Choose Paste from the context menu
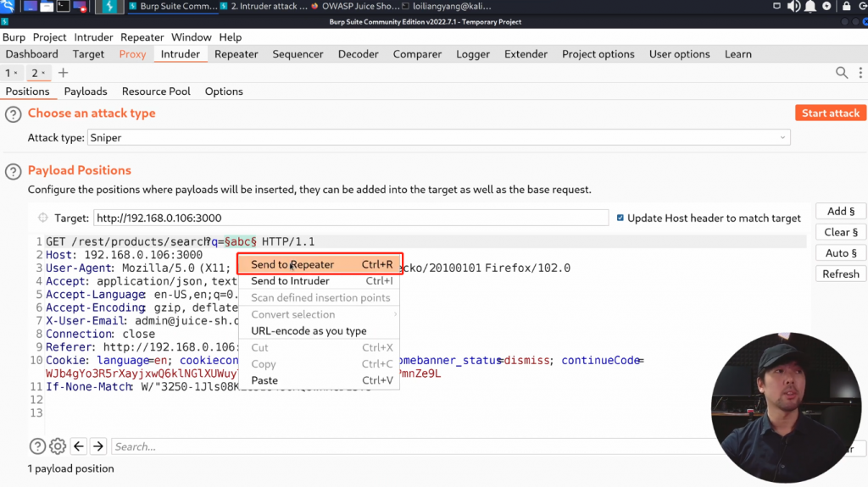868x487 pixels. [320, 381]
